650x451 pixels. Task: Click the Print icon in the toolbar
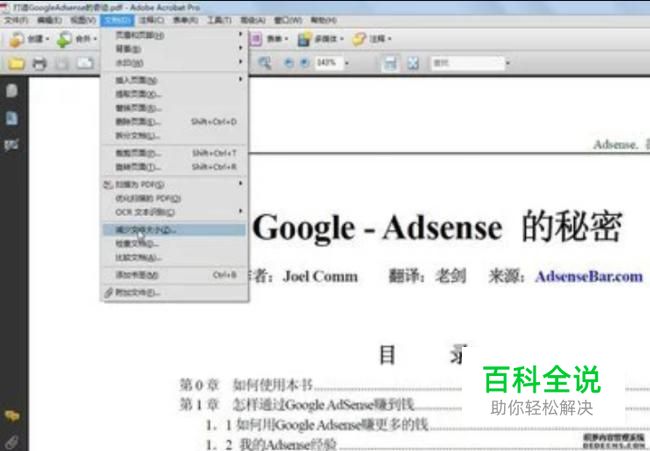[39, 64]
